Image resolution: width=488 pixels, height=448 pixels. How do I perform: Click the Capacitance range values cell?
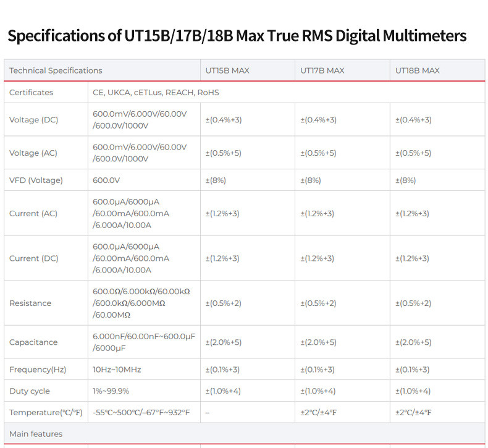click(x=144, y=342)
